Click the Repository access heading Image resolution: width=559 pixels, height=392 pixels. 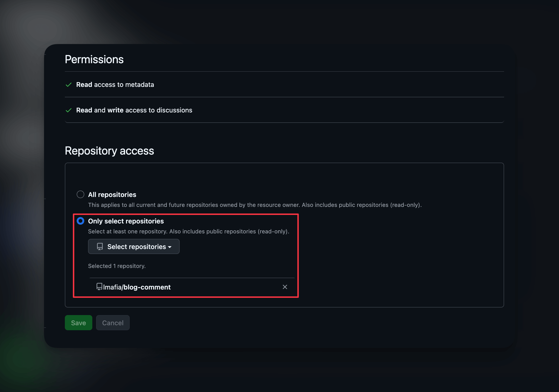pyautogui.click(x=109, y=151)
